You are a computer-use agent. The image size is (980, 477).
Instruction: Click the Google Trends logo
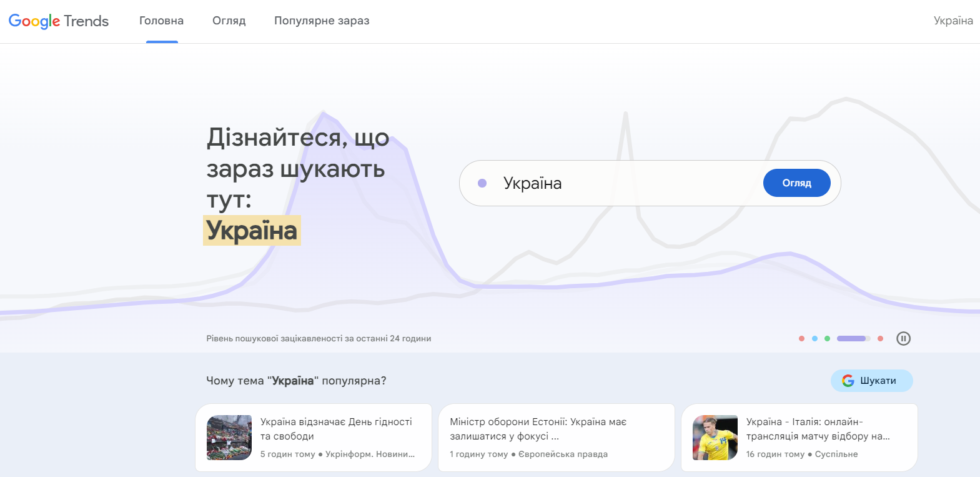point(59,21)
